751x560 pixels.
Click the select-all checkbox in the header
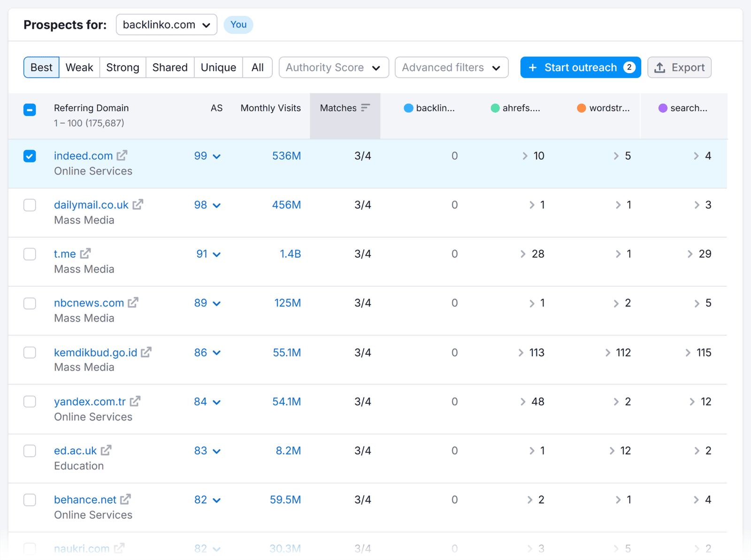coord(30,109)
